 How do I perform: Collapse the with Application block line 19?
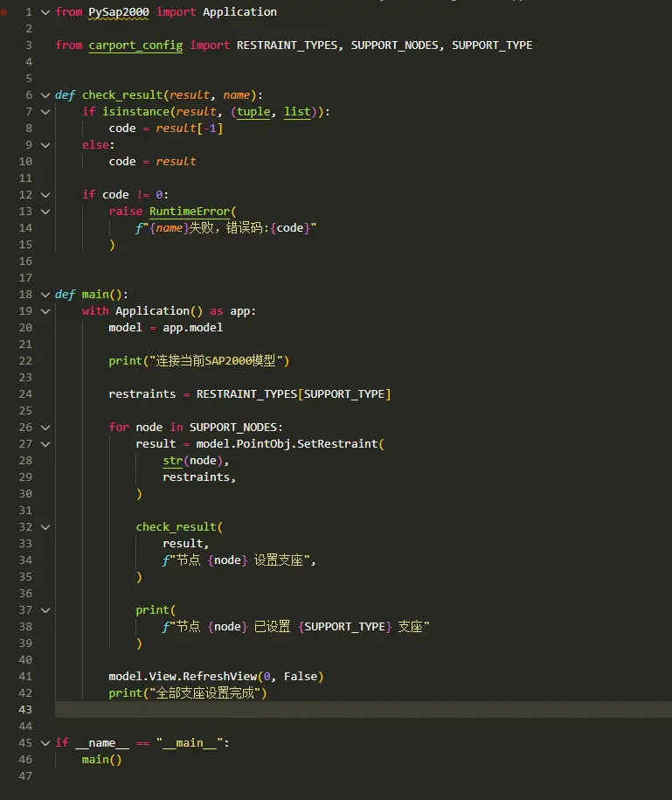45,311
